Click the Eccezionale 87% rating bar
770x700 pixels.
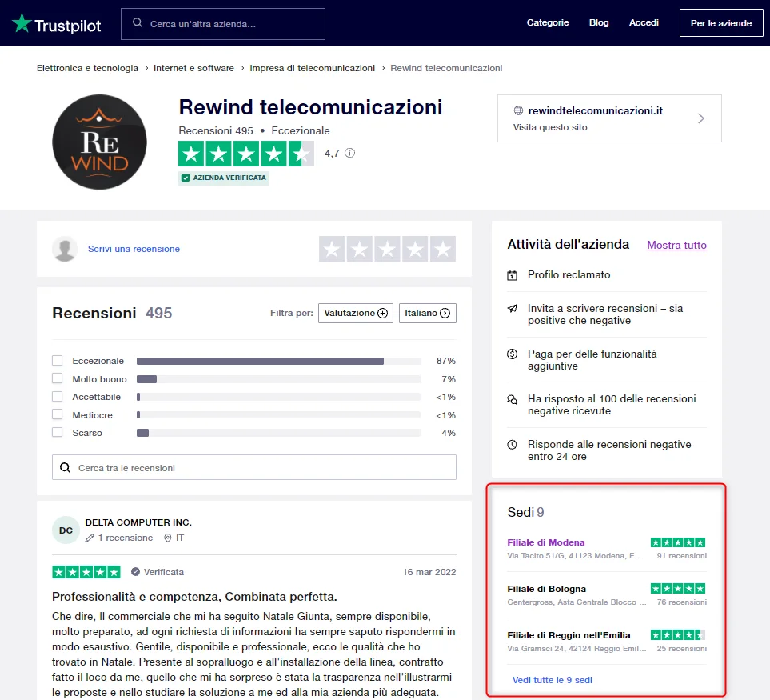[x=278, y=361]
